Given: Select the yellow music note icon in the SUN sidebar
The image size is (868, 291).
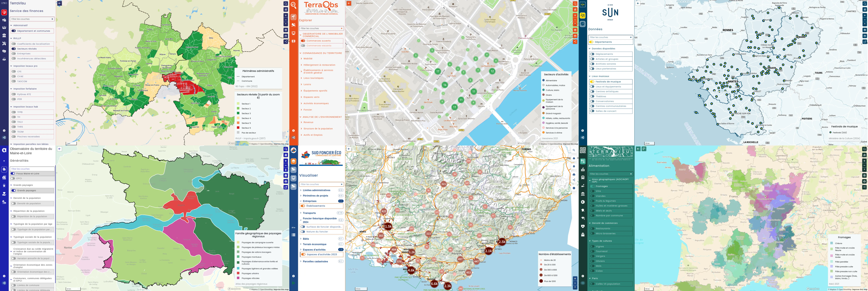Looking at the screenshot, I should (x=583, y=15).
